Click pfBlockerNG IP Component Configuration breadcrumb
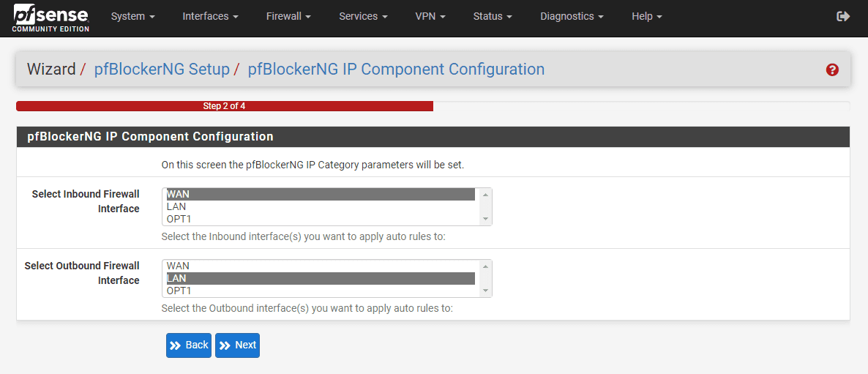 tap(396, 70)
